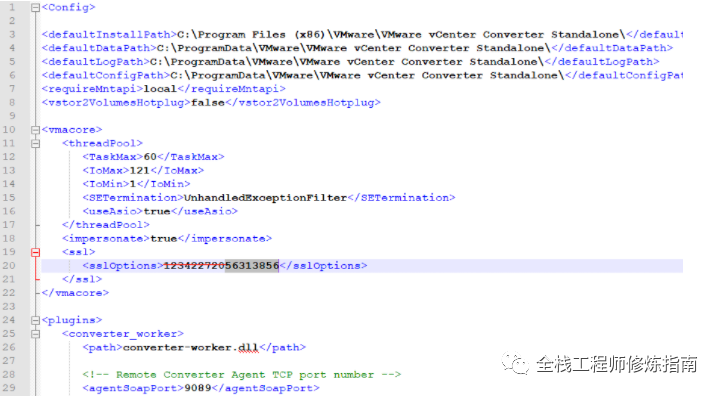Click the Remote Converter Agent TCP comment
Screen dimensions: 721x396
242,375
